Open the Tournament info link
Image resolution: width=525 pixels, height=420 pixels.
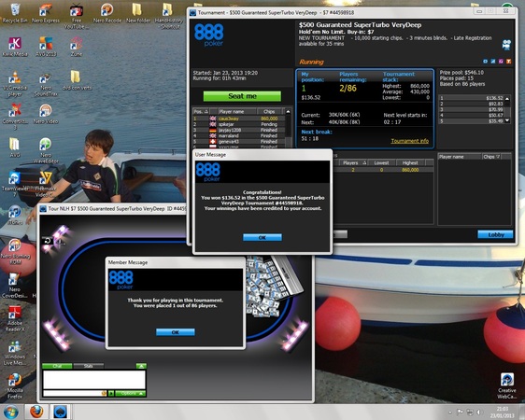410,141
